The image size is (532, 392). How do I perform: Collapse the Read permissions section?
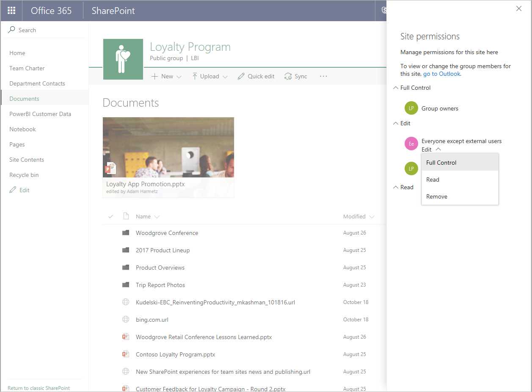tap(397, 187)
